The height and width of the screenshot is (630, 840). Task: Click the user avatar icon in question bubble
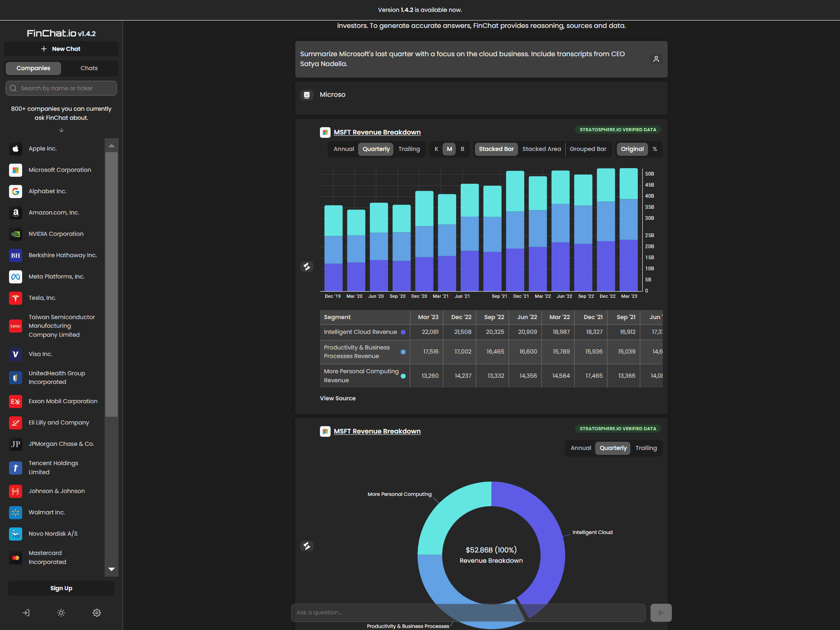click(656, 59)
